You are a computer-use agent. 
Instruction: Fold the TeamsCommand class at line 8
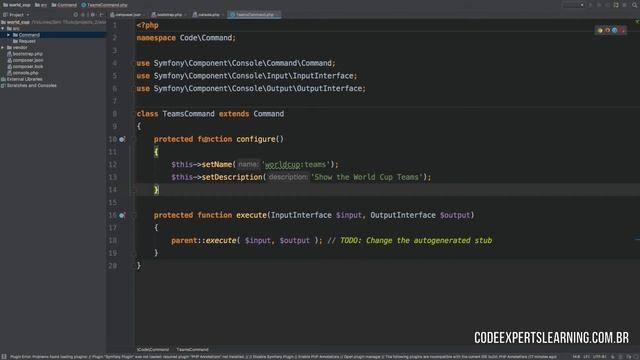click(133, 114)
